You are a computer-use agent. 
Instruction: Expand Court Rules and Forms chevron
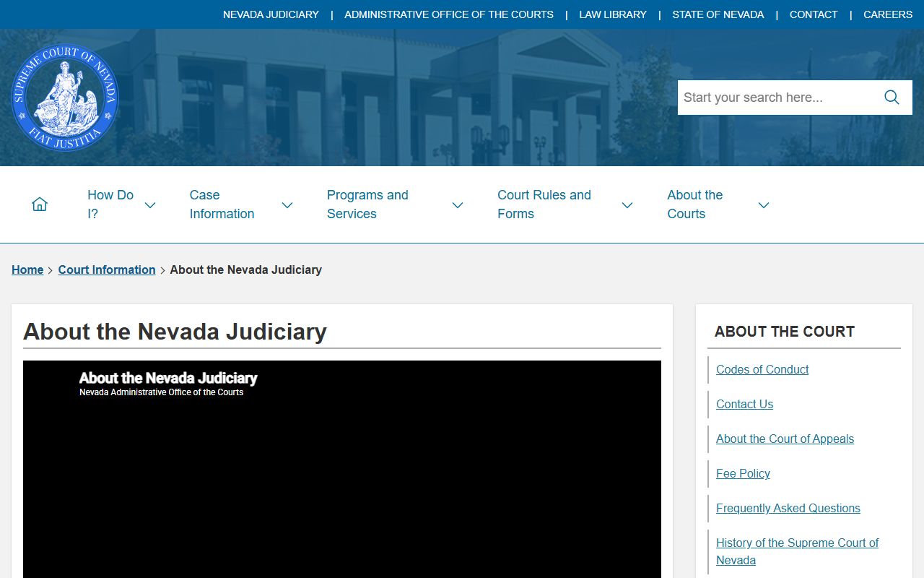(627, 205)
